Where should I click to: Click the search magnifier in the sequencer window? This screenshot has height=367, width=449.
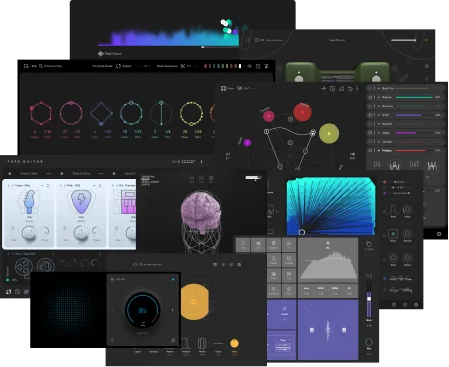41,66
